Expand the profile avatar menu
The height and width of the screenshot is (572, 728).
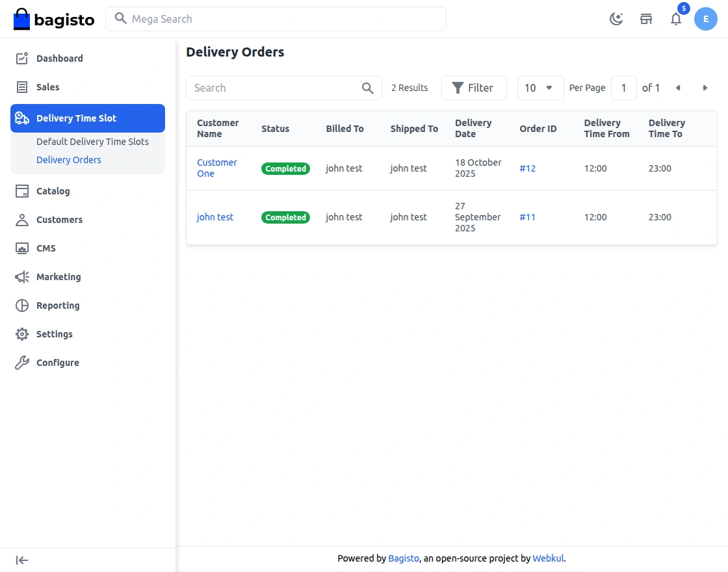[706, 19]
